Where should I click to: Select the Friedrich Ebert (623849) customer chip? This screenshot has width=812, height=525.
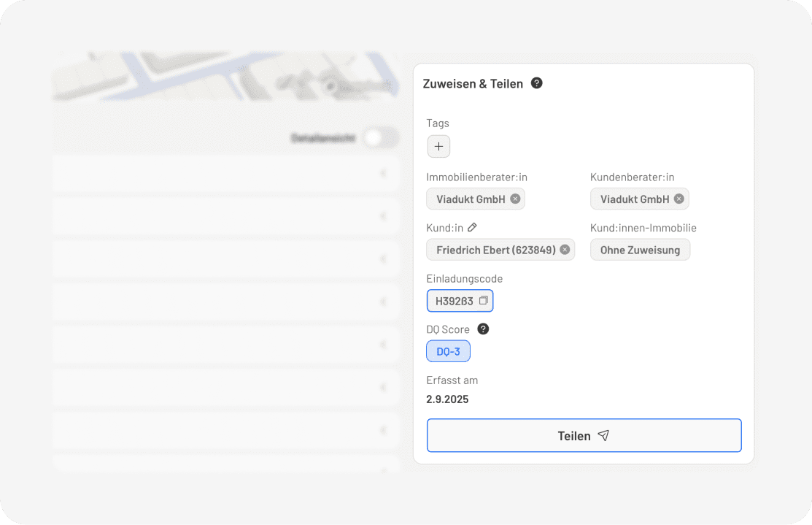coord(492,250)
